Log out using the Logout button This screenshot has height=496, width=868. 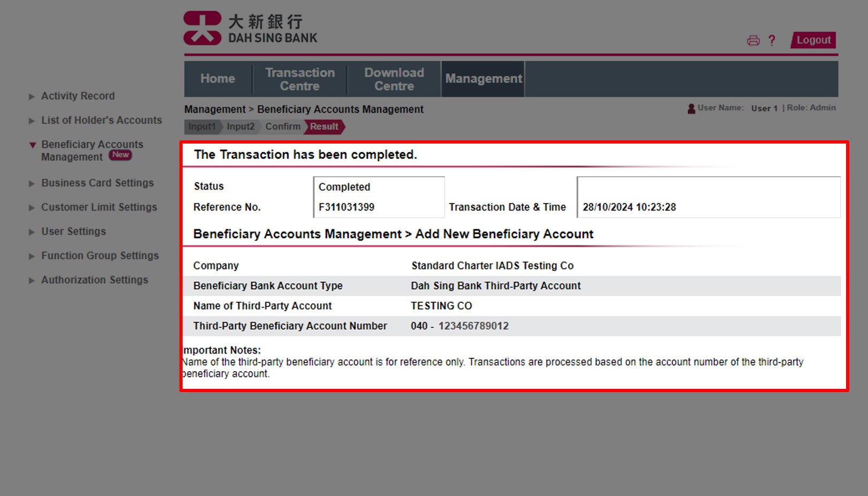(x=813, y=40)
